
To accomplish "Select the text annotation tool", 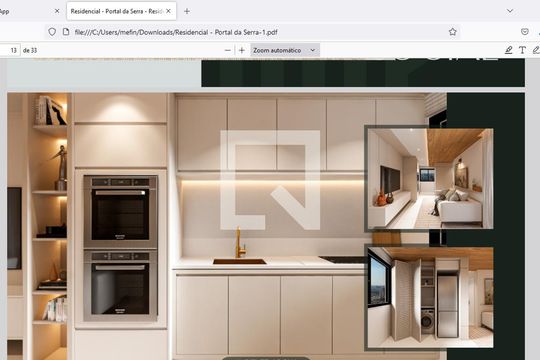I will [x=522, y=50].
